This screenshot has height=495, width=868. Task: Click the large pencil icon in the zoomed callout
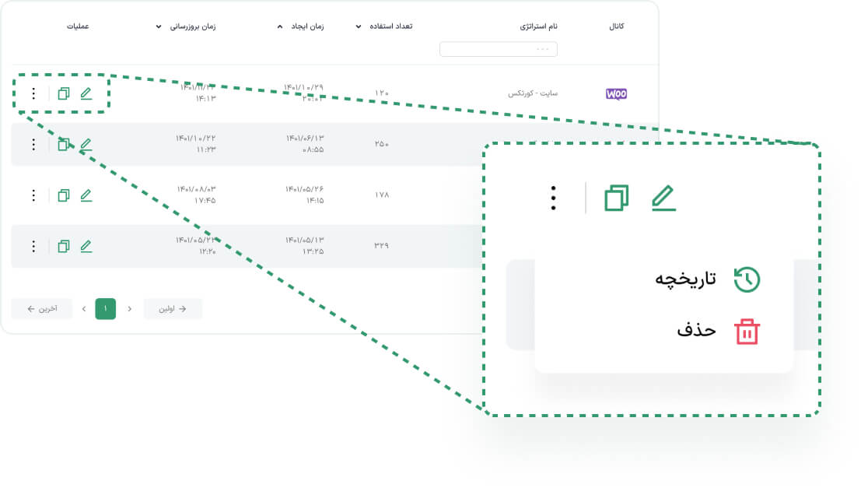(663, 198)
